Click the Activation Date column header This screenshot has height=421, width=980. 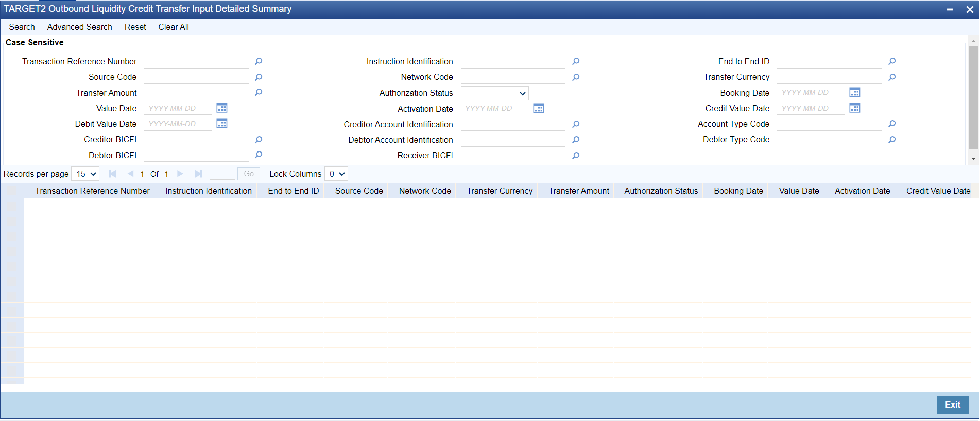coord(862,191)
